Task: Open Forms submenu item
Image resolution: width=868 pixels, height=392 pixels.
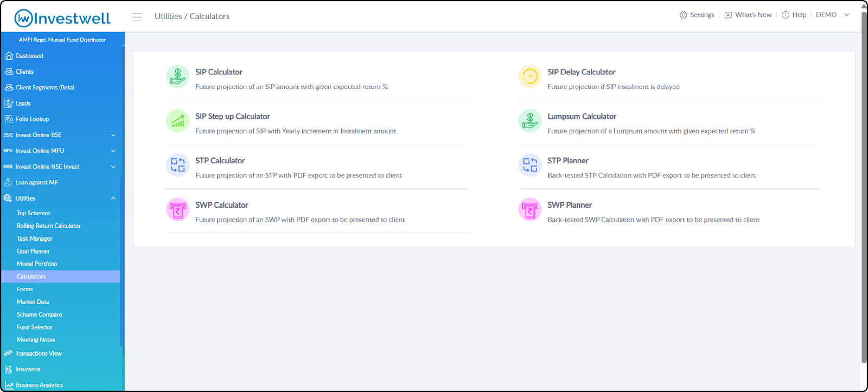Action: [25, 290]
